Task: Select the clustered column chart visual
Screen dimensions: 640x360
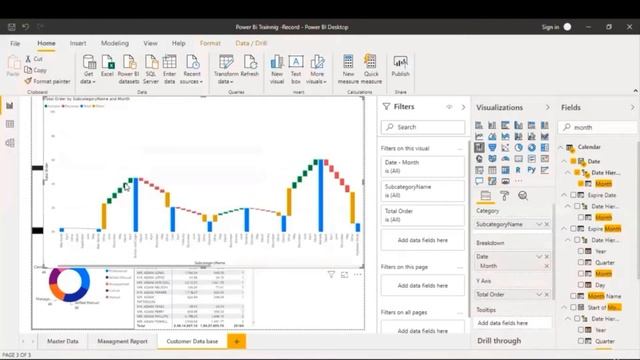Action: pyautogui.click(x=518, y=125)
